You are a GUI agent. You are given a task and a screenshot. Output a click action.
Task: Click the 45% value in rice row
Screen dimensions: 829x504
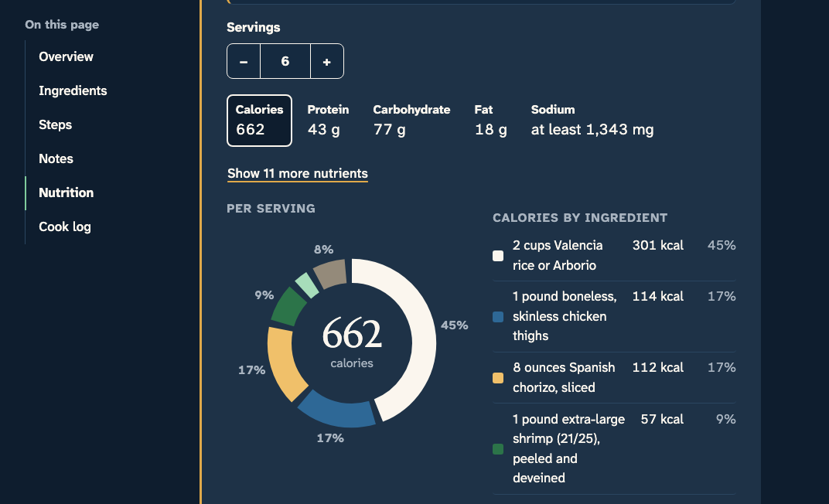pos(722,245)
